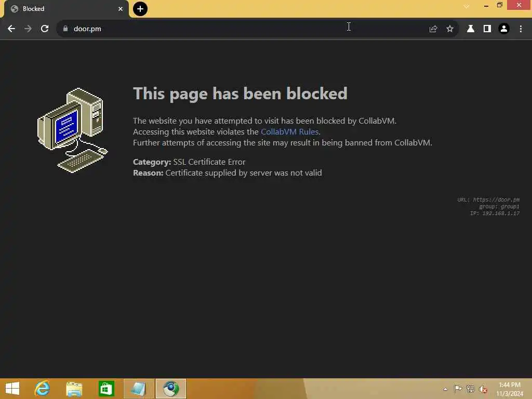Switch to the notepad-like taskbar app
This screenshot has height=399, width=532.
tap(139, 389)
